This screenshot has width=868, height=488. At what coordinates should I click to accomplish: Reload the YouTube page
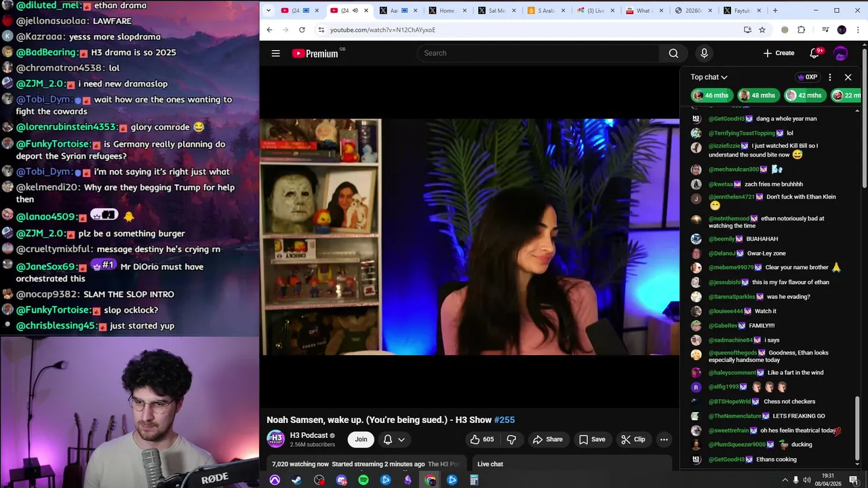point(302,30)
